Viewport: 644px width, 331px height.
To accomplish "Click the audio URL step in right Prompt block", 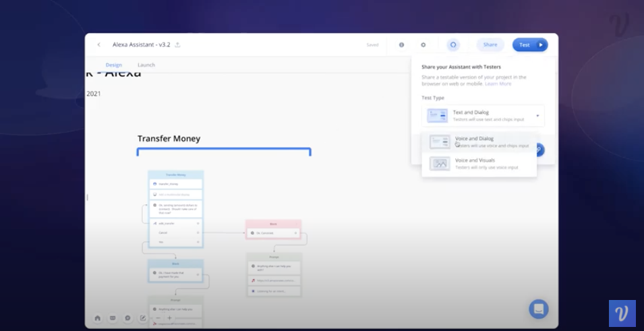I will pyautogui.click(x=274, y=280).
